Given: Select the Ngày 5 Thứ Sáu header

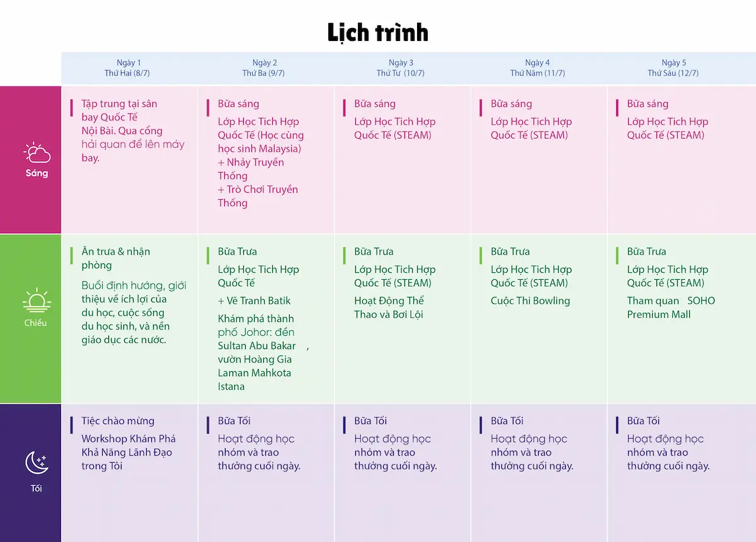Looking at the screenshot, I should pyautogui.click(x=673, y=68).
